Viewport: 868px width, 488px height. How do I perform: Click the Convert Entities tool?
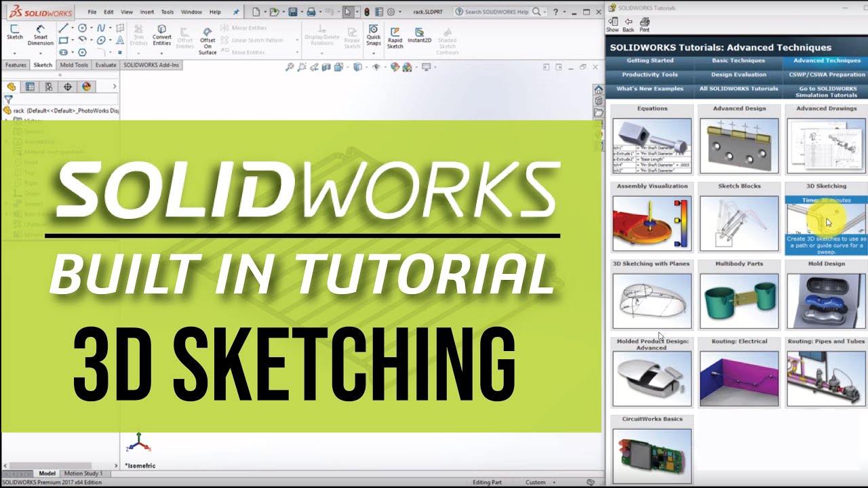[161, 35]
